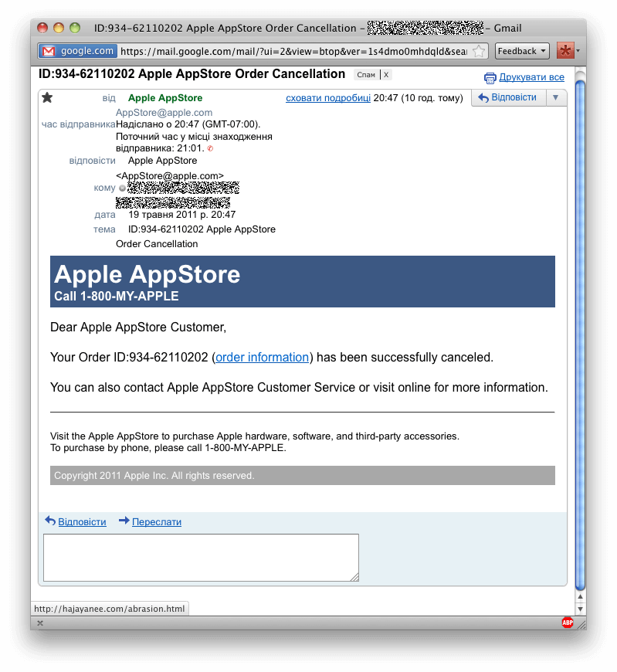Click the yellow minimize window button
The width and height of the screenshot is (617, 672).
59,29
